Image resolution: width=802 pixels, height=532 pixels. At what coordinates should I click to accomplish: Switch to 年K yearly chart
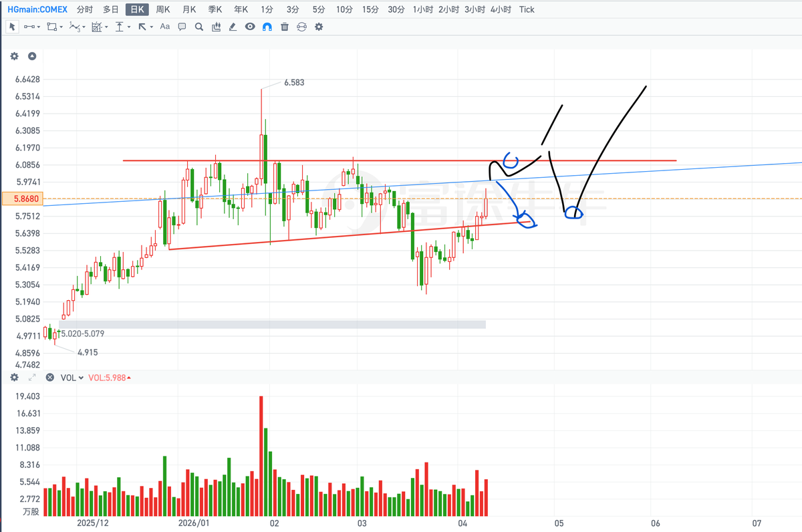click(x=241, y=9)
